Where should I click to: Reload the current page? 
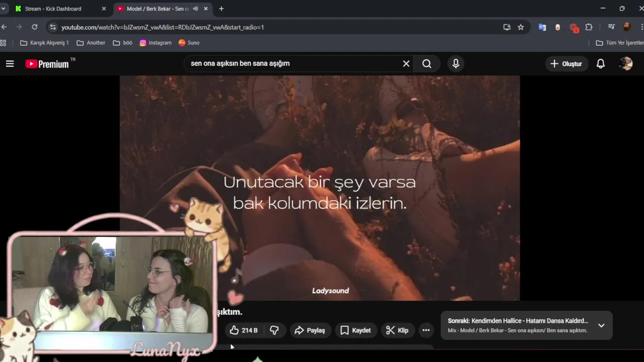pyautogui.click(x=34, y=27)
